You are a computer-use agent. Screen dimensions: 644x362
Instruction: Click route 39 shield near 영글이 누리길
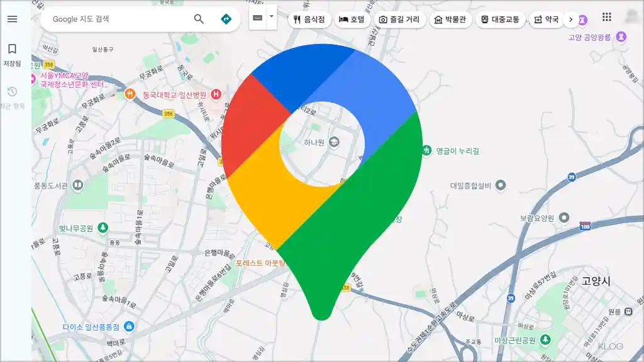[571, 177]
